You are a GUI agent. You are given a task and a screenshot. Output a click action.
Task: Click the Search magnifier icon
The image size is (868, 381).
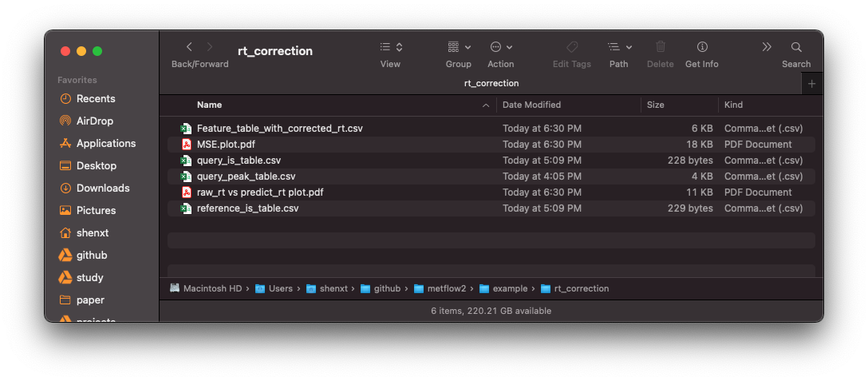coord(796,47)
